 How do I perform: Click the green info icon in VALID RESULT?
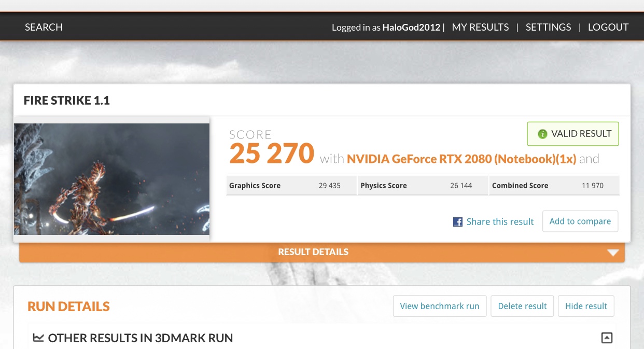[x=542, y=134]
